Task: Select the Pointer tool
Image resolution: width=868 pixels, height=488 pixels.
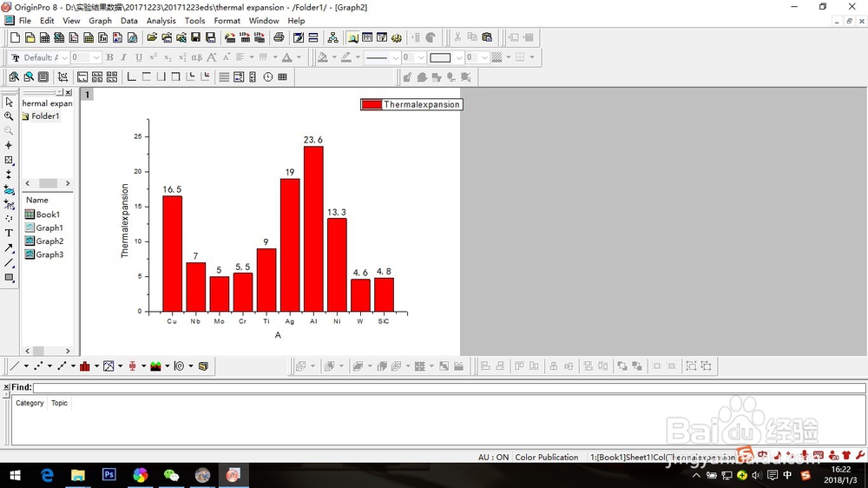Action: [9, 102]
